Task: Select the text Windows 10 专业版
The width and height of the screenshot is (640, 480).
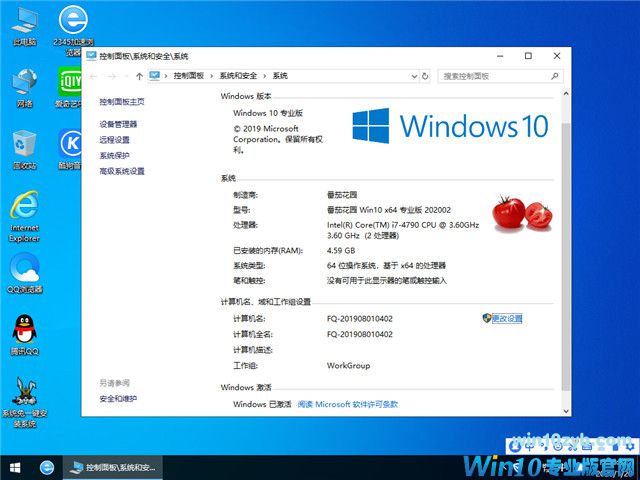Action: 268,113
